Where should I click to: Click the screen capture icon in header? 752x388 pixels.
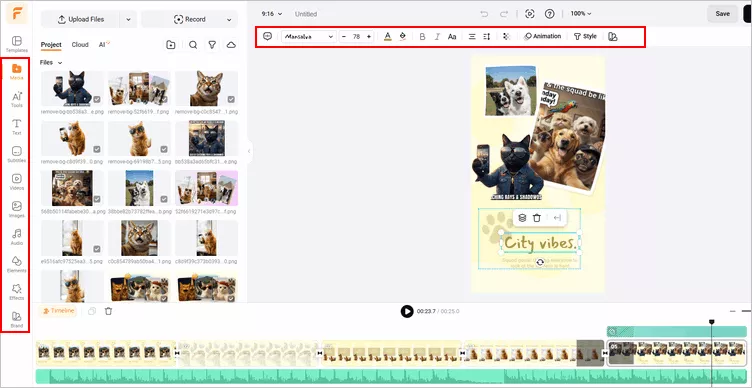coord(529,14)
